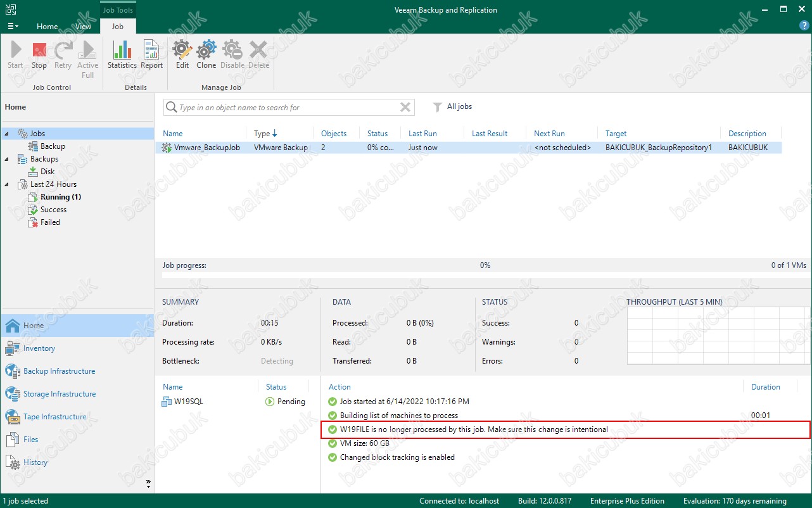Select 'Job started at' log entry
This screenshot has width=812, height=508.
404,402
